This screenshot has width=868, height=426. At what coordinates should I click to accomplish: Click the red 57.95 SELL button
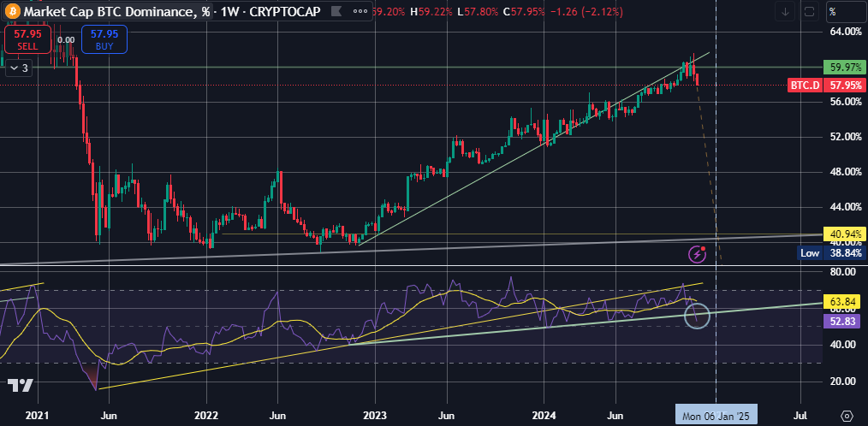(27, 40)
